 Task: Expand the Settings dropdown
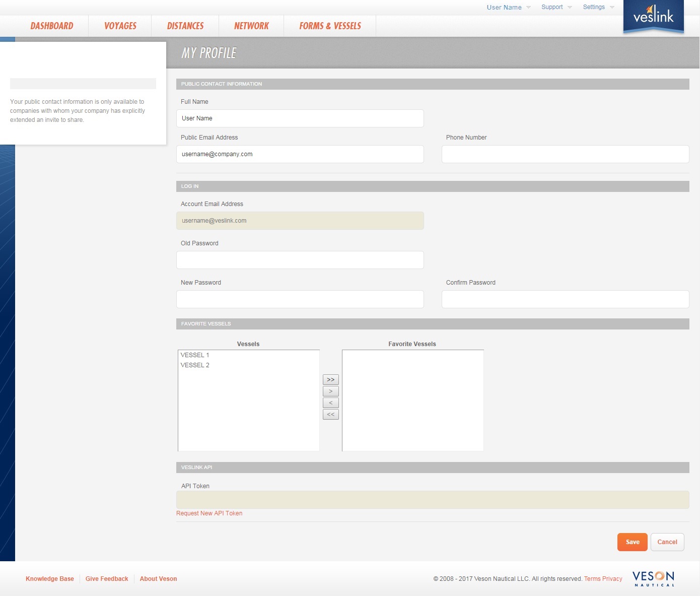click(x=594, y=7)
